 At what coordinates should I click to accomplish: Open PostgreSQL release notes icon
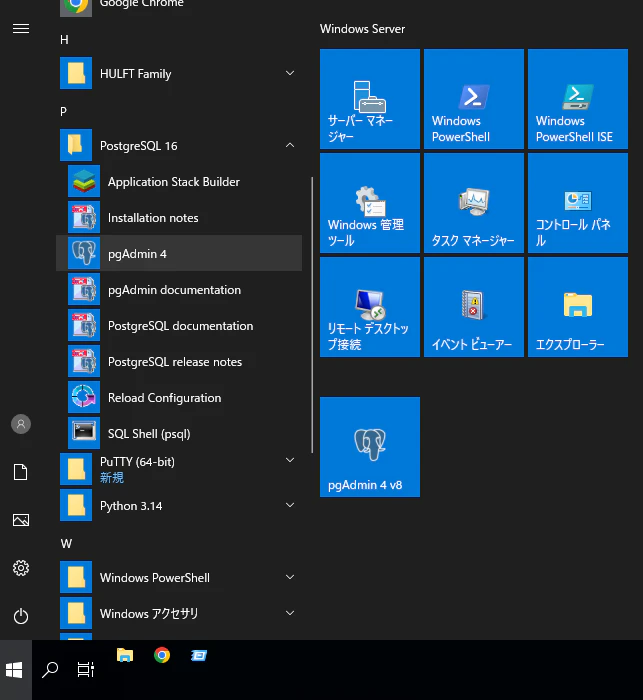point(84,362)
